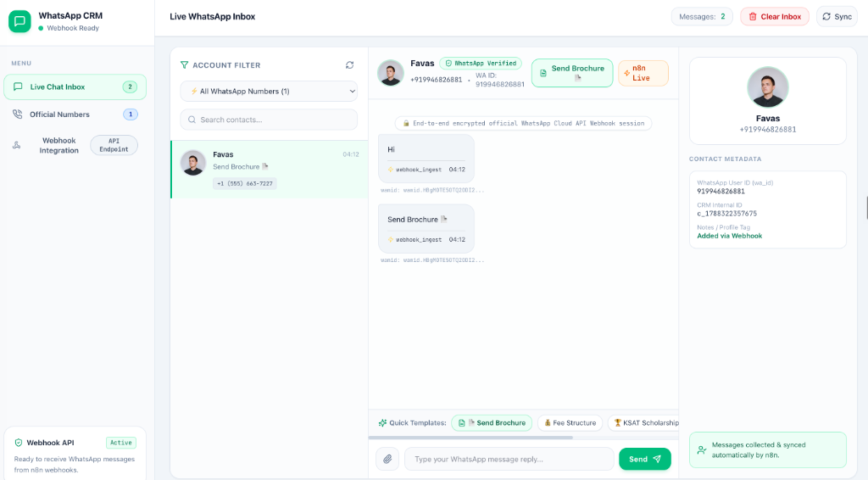Click Favas avatar in the contact list
Screen dimensions: 868x480
click(193, 163)
